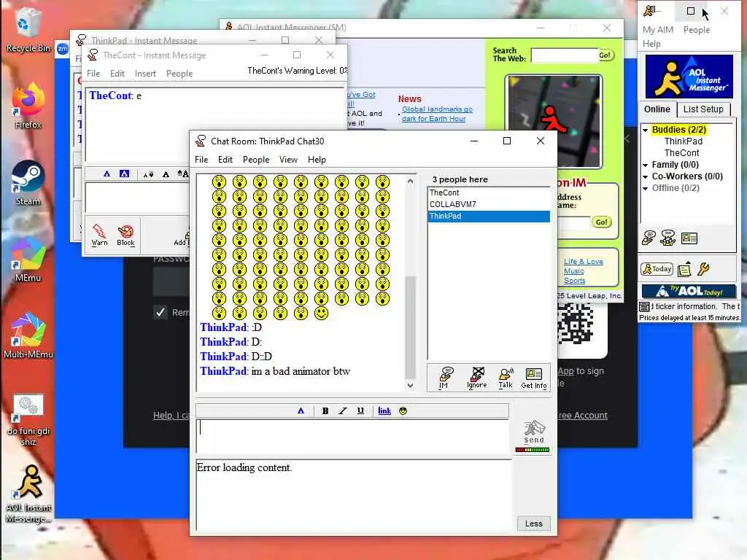Click Send Chat Invitation icon in Buddy List
Viewport: 747px width, 560px height.
click(668, 238)
